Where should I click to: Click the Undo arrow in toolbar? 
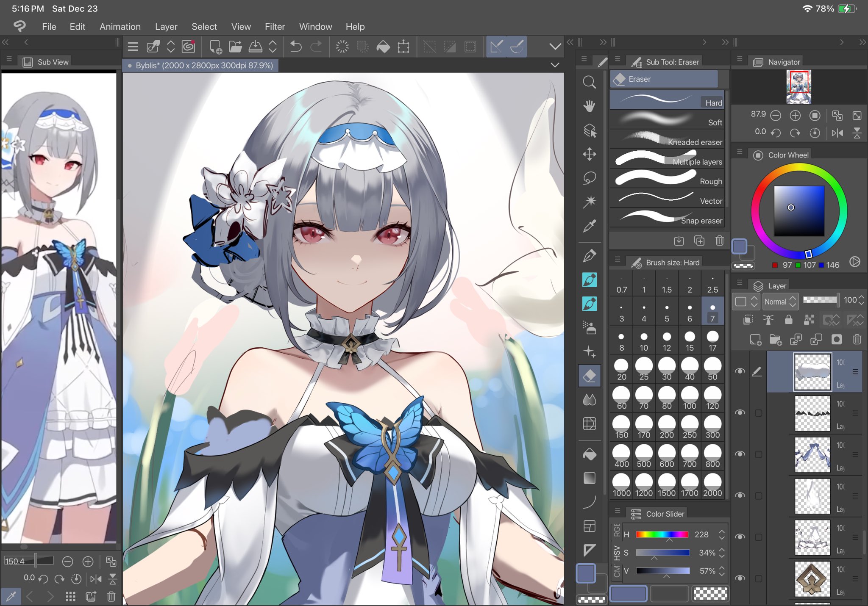[x=296, y=47]
